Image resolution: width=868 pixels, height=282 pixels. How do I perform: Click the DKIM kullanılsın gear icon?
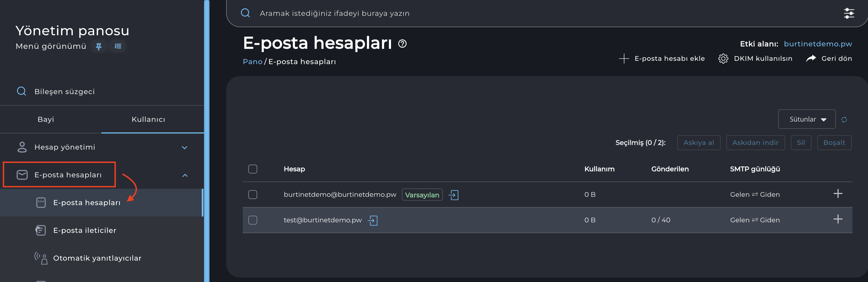click(x=723, y=59)
